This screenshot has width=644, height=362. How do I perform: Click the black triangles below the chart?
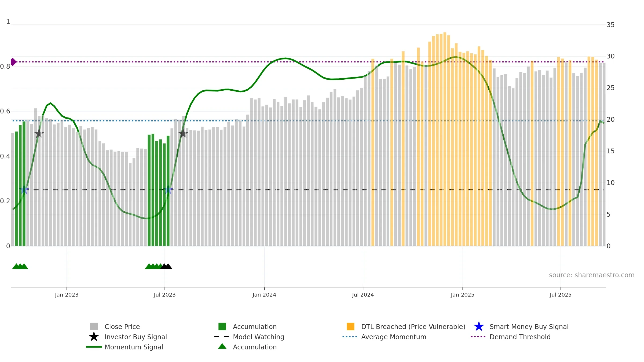coord(166,266)
